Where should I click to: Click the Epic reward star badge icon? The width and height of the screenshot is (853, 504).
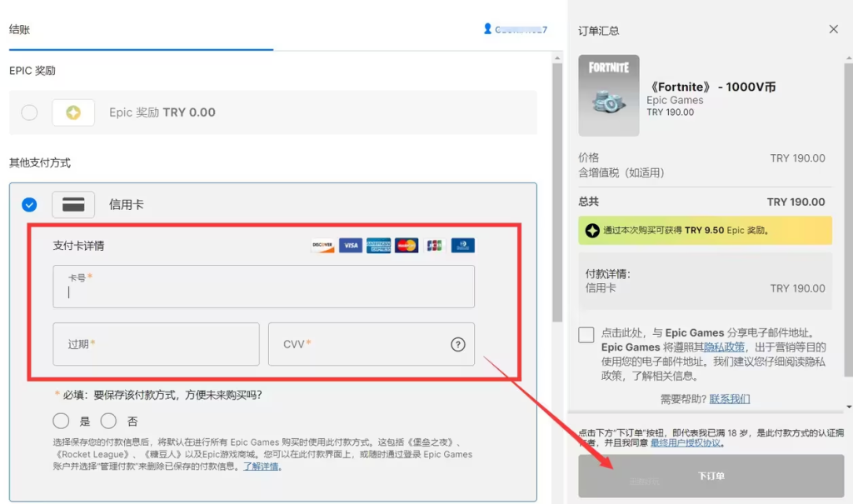click(x=592, y=231)
